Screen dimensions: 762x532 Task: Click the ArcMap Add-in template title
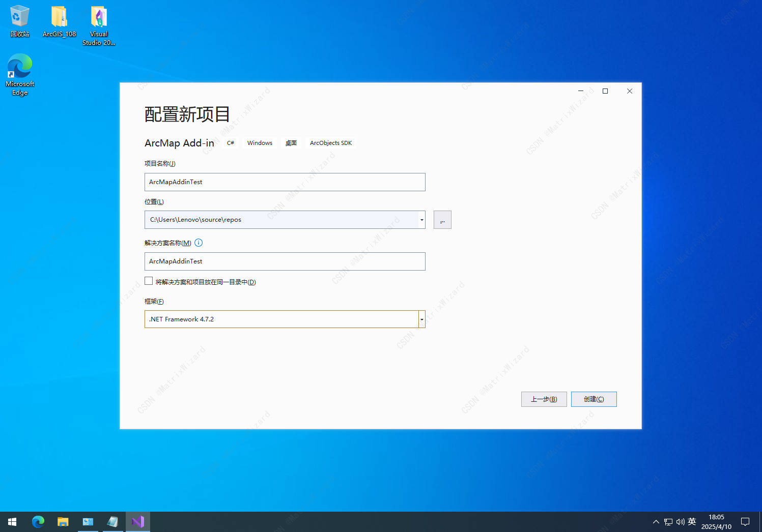[x=179, y=143]
